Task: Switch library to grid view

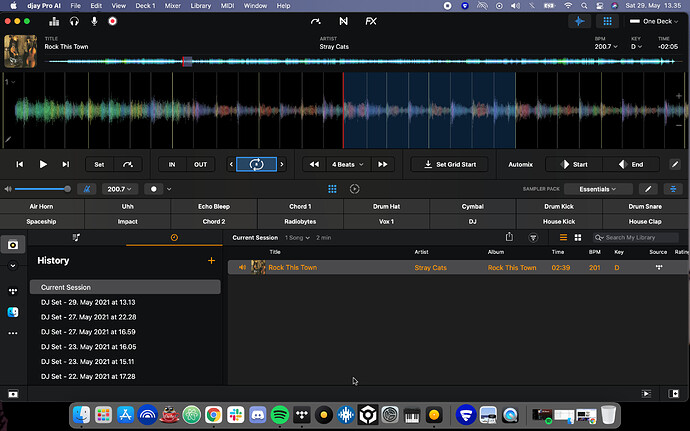Action: pos(578,237)
